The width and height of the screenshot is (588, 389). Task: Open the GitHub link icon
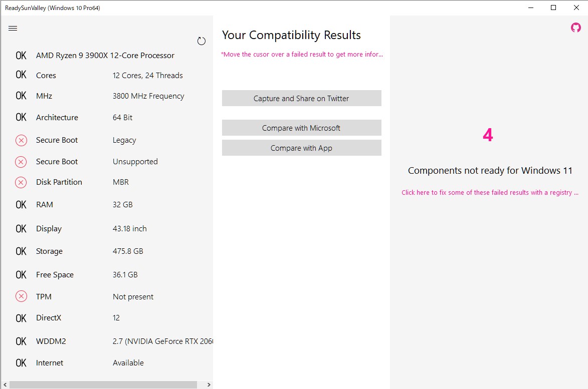(576, 28)
